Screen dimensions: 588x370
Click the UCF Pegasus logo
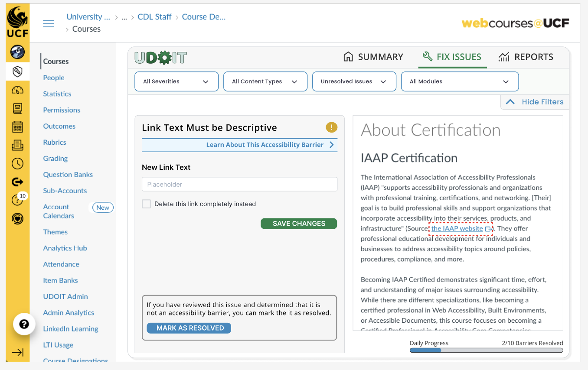[x=17, y=23]
